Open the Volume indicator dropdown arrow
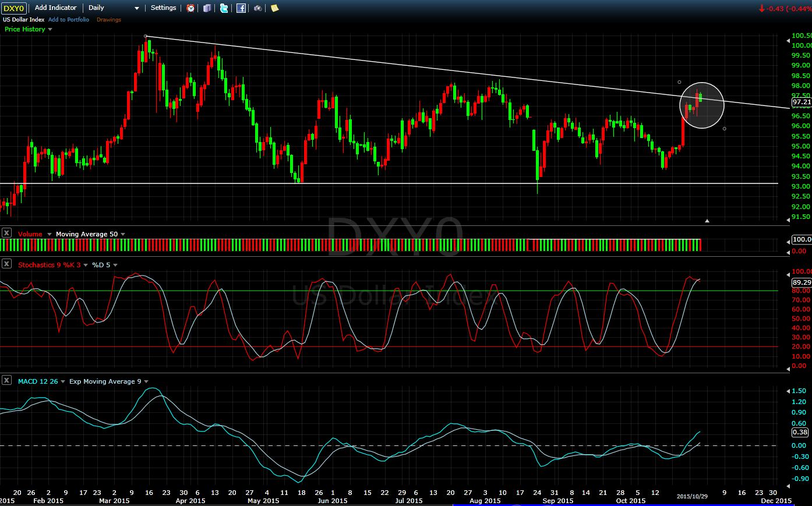The image size is (812, 506). pos(49,234)
